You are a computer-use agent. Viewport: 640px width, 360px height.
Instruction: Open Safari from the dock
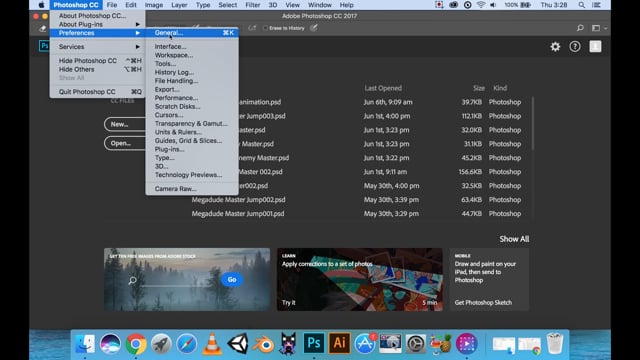tap(187, 344)
